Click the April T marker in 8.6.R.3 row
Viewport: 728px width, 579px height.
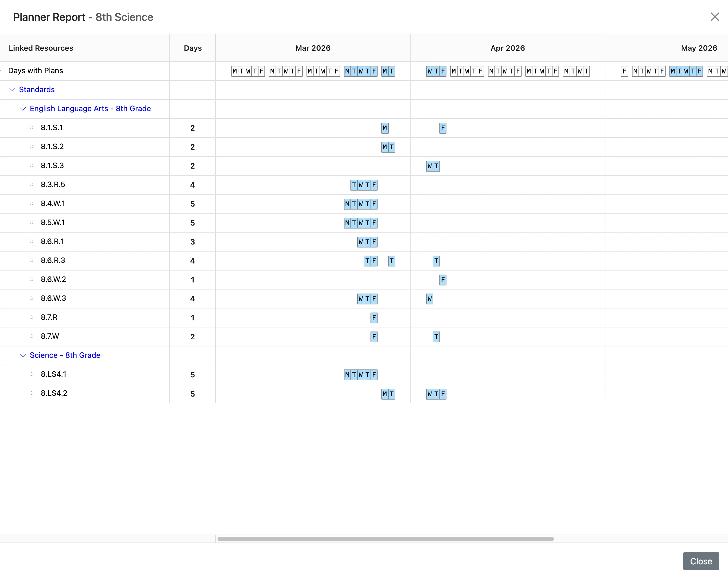tap(436, 261)
